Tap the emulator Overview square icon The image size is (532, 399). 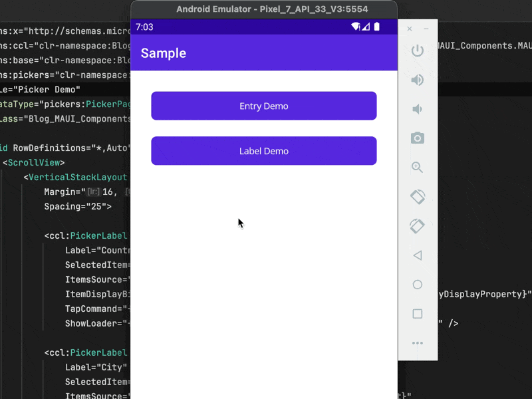[418, 313]
